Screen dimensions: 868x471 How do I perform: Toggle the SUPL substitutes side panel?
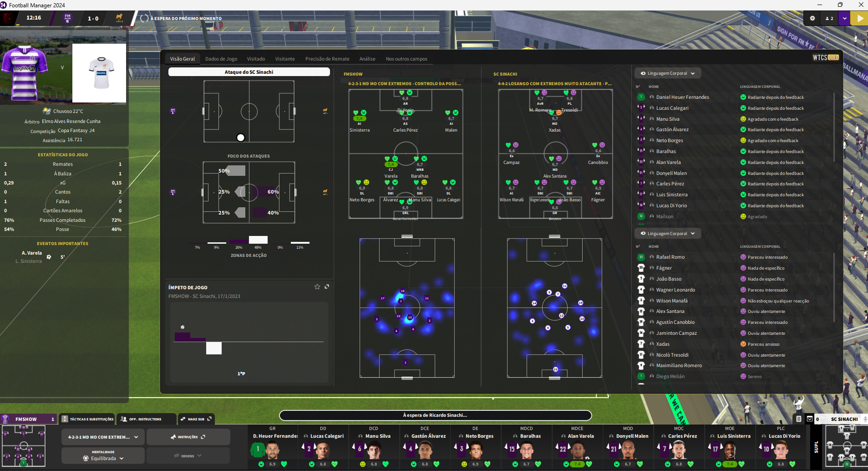[x=816, y=447]
